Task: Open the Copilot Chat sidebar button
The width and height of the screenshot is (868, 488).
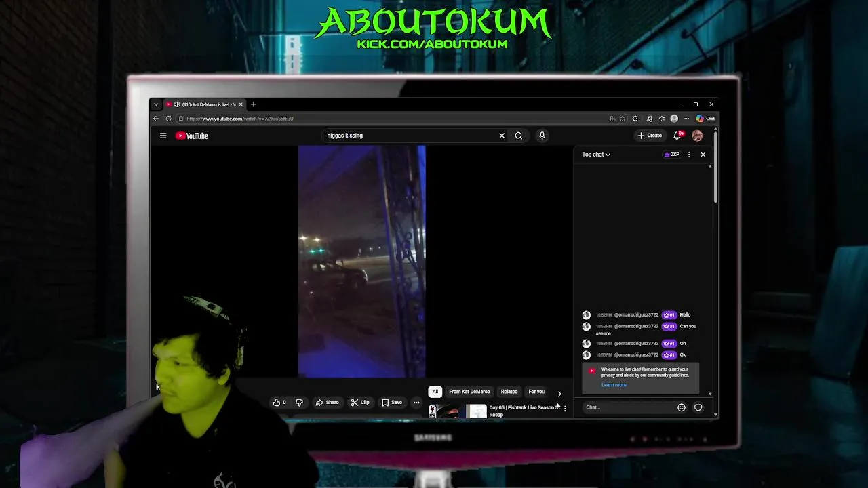Action: (x=705, y=119)
